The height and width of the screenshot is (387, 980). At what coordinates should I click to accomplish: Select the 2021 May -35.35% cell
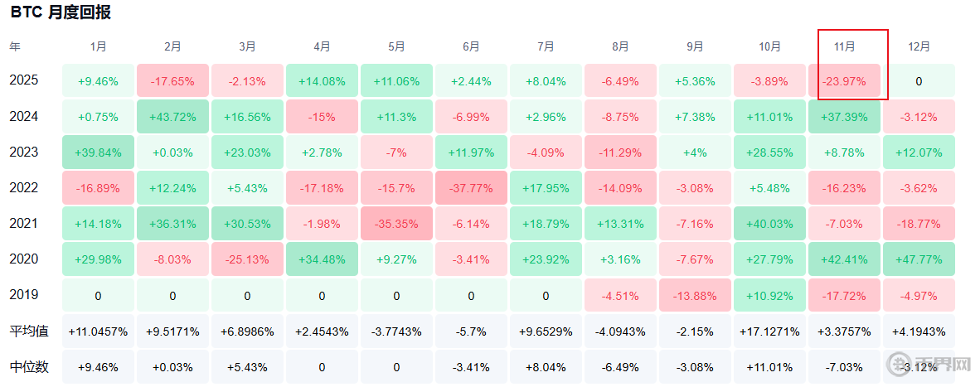coord(396,224)
